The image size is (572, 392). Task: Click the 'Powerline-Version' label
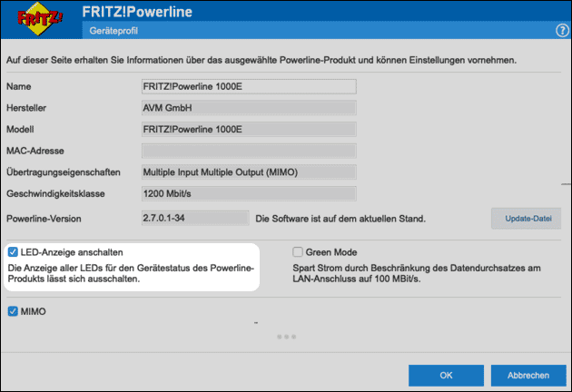(44, 219)
